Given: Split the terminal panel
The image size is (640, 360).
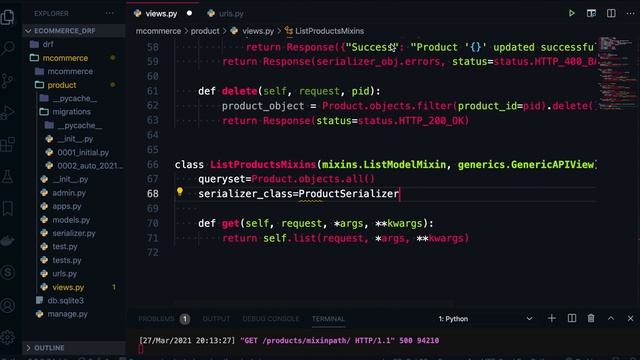Looking at the screenshot, I should click(x=571, y=318).
